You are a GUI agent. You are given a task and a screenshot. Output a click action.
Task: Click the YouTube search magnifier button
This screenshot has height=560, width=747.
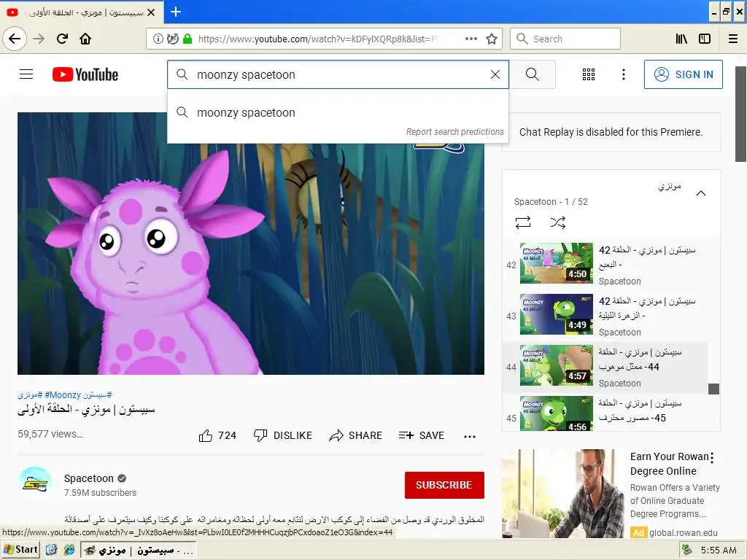click(532, 74)
